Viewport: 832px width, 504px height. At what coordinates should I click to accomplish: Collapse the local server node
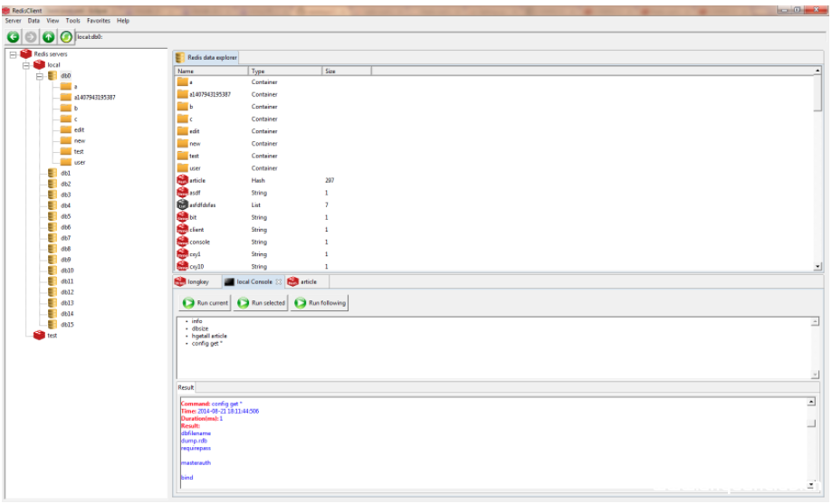point(26,65)
